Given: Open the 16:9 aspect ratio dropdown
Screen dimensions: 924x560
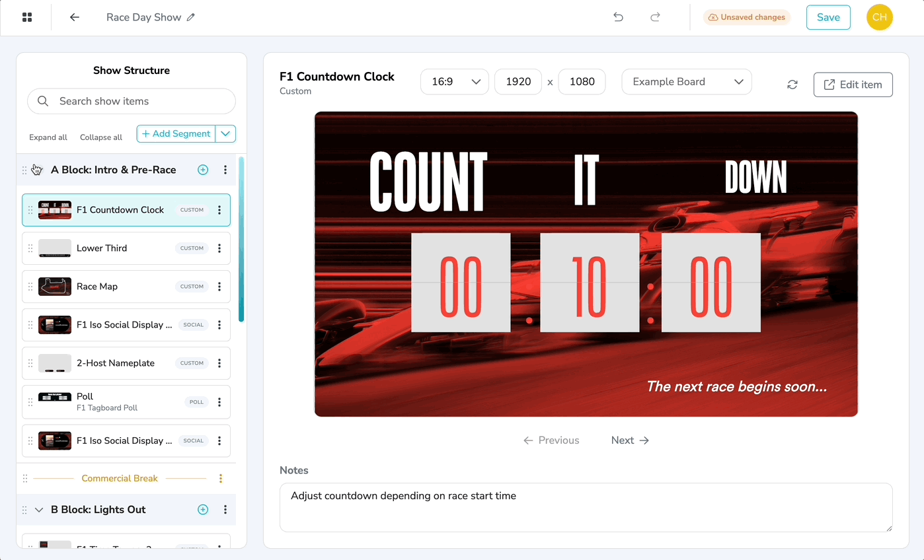Looking at the screenshot, I should point(455,82).
